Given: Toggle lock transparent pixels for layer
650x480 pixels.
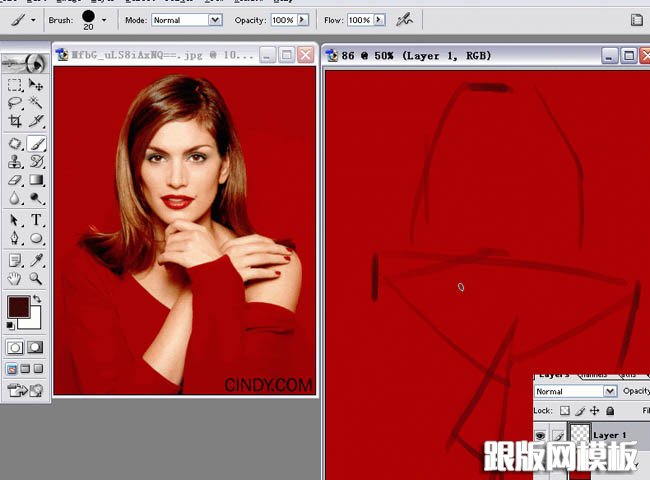Looking at the screenshot, I should [x=564, y=411].
